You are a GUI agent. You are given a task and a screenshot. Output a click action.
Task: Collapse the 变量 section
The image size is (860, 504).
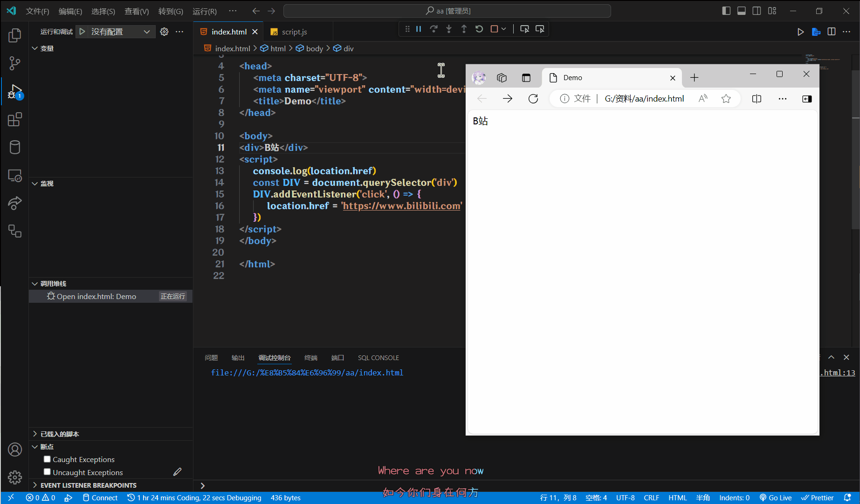[x=35, y=48]
